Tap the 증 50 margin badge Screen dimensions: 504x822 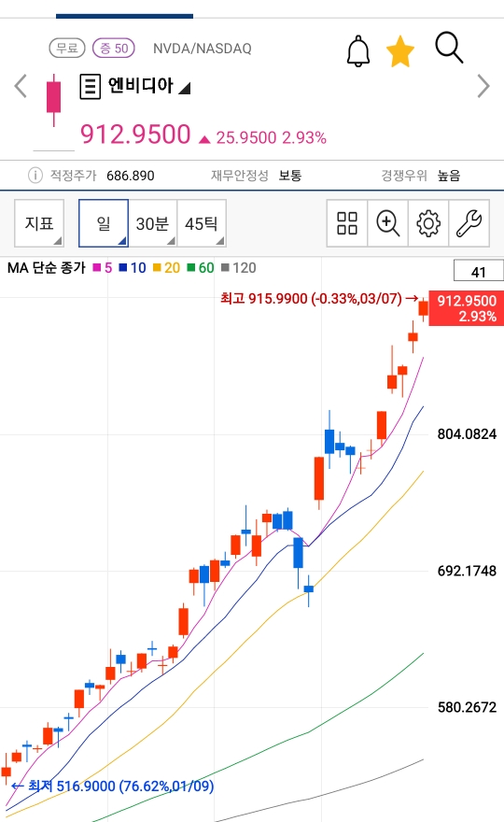[x=114, y=49]
